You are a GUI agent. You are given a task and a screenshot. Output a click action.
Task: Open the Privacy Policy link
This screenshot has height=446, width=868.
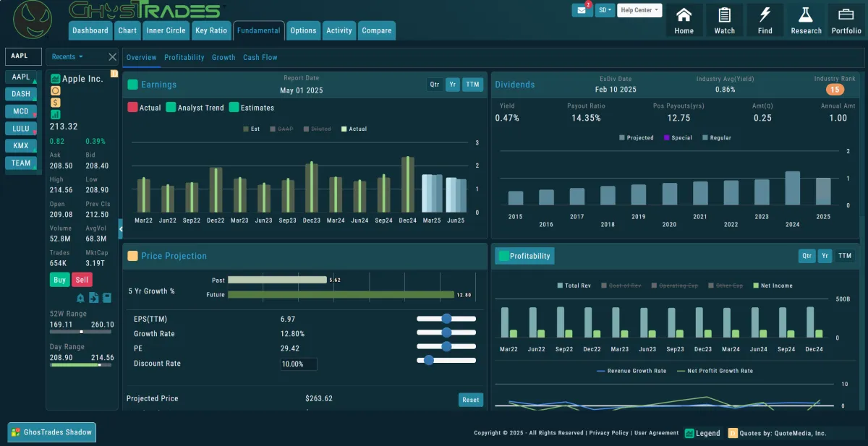click(x=609, y=433)
